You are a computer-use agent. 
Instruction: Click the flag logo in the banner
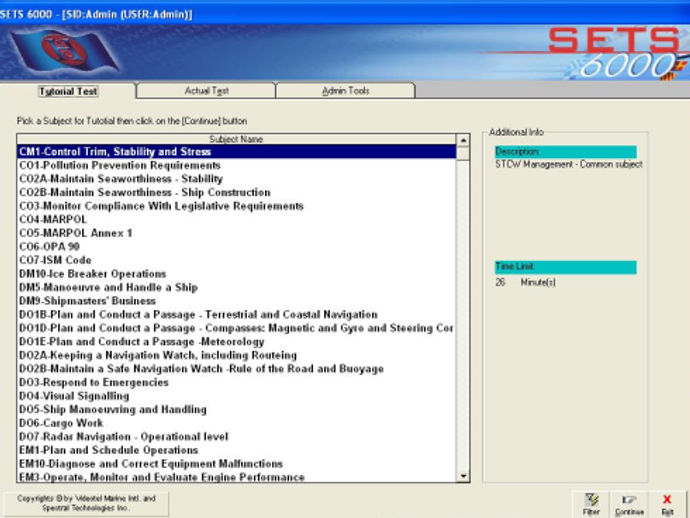coord(65,50)
